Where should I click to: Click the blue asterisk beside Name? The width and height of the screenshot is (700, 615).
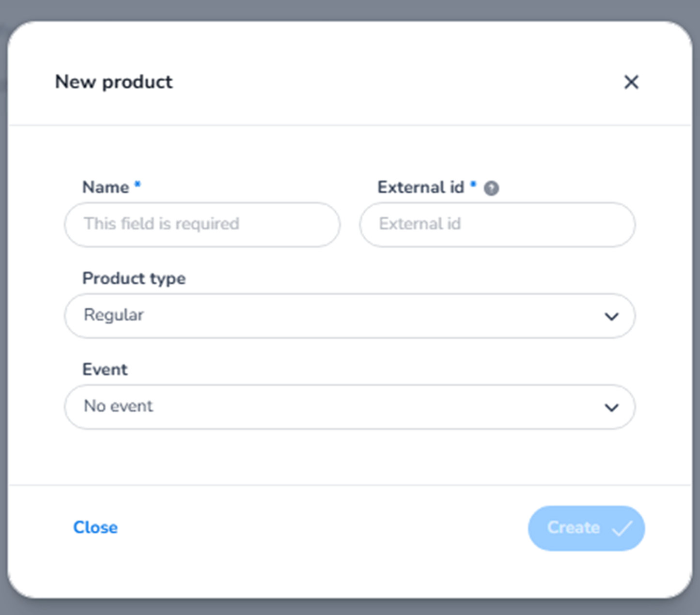click(x=138, y=184)
